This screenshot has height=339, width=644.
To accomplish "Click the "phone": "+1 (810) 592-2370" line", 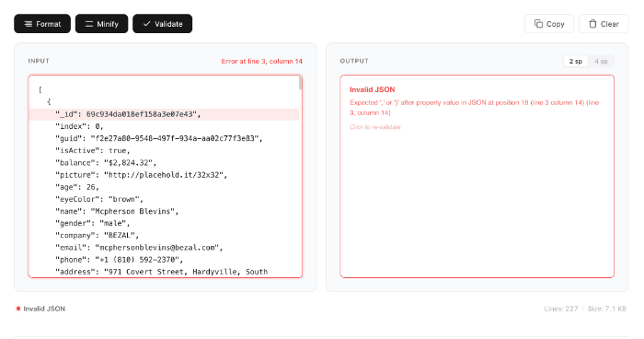I will pos(119,260).
